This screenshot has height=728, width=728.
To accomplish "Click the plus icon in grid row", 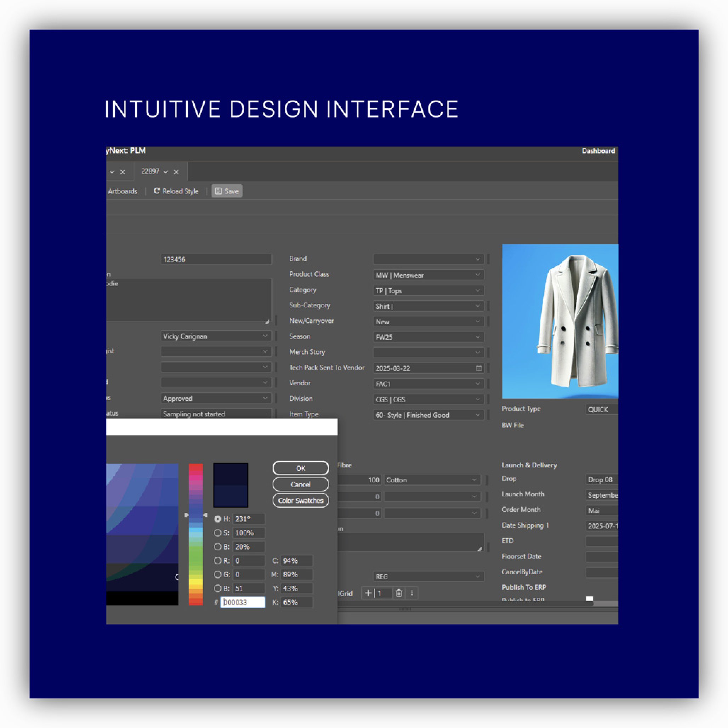I will click(368, 593).
